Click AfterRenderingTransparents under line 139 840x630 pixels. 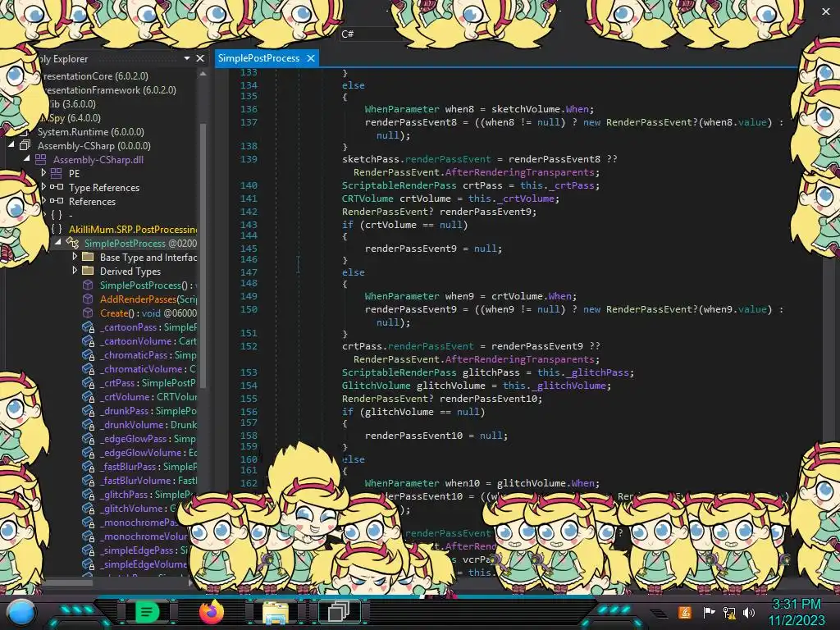pos(519,172)
